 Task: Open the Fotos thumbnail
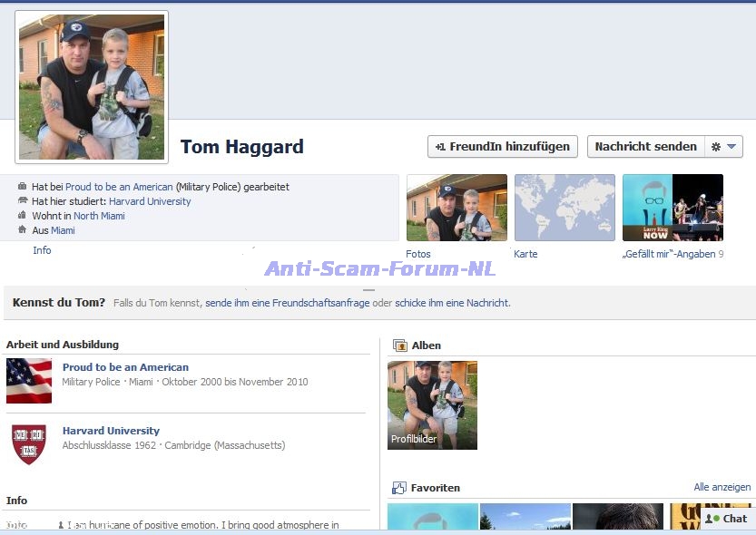[x=457, y=208]
